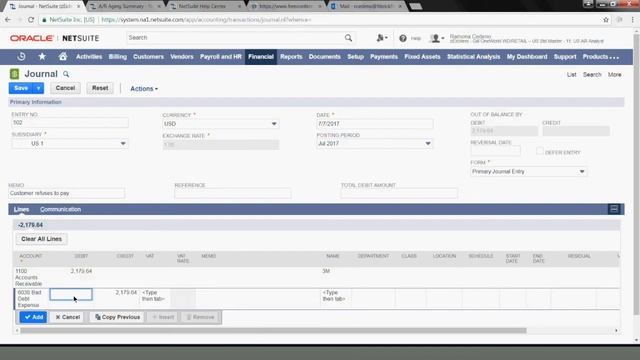
Task: Open the browser menu dots
Action: [x=633, y=20]
